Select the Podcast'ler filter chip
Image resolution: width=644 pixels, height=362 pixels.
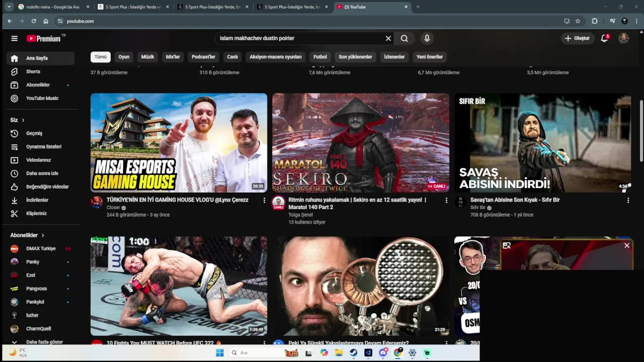click(x=203, y=57)
